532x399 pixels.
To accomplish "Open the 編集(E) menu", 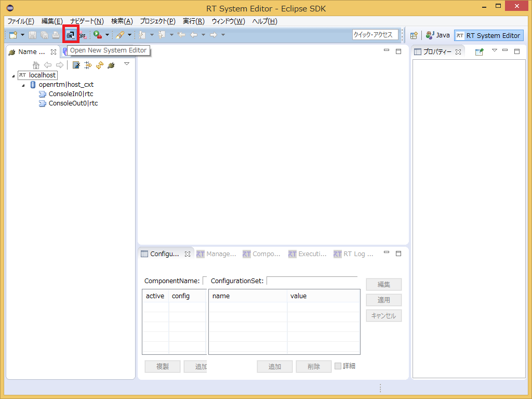I will pos(52,21).
